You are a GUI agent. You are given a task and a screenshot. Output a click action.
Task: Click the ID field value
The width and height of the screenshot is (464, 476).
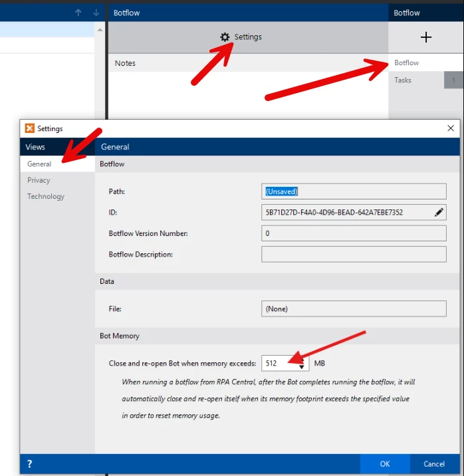(334, 212)
